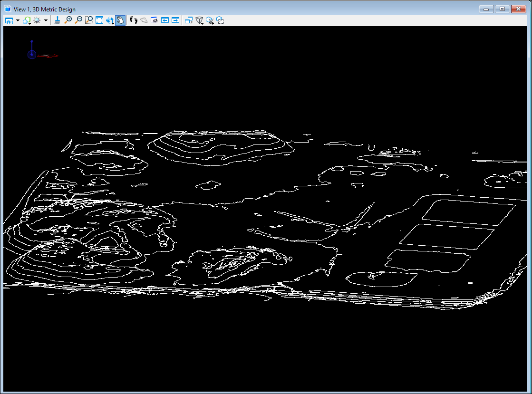Click the Copy View icon
This screenshot has width=532, height=394.
tap(189, 20)
